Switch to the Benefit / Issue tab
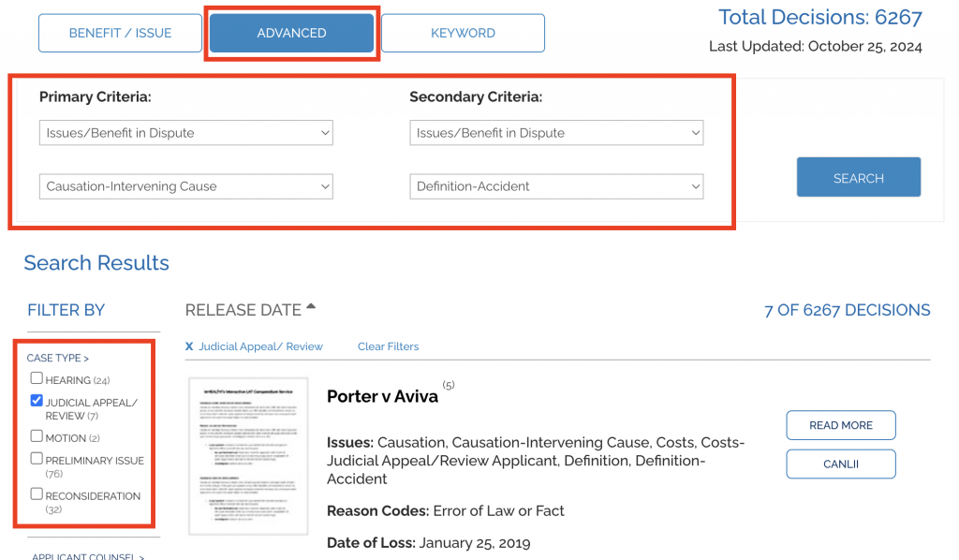This screenshot has height=560, width=959. pos(120,33)
